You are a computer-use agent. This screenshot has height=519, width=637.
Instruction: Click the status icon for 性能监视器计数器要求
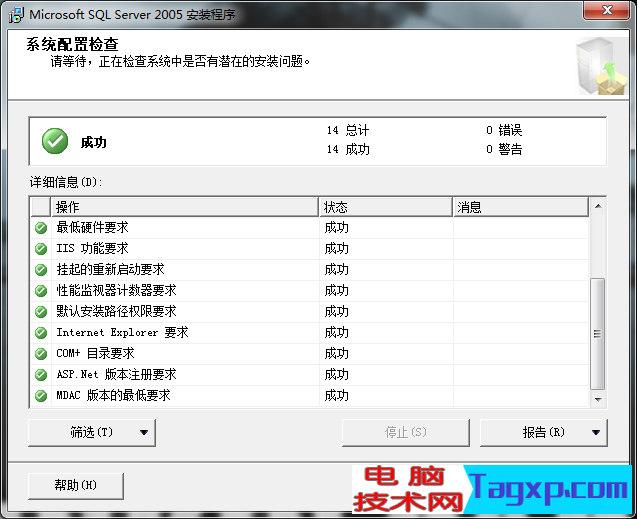point(41,291)
